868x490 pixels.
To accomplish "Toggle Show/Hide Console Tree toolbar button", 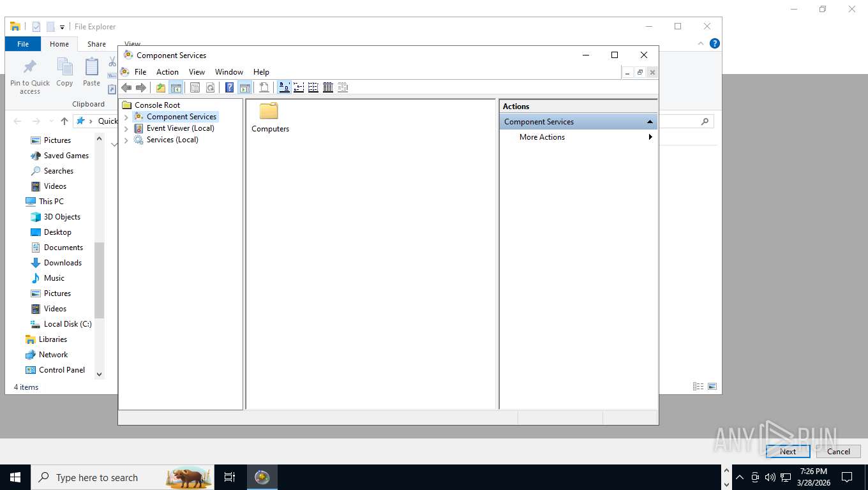I will point(176,87).
